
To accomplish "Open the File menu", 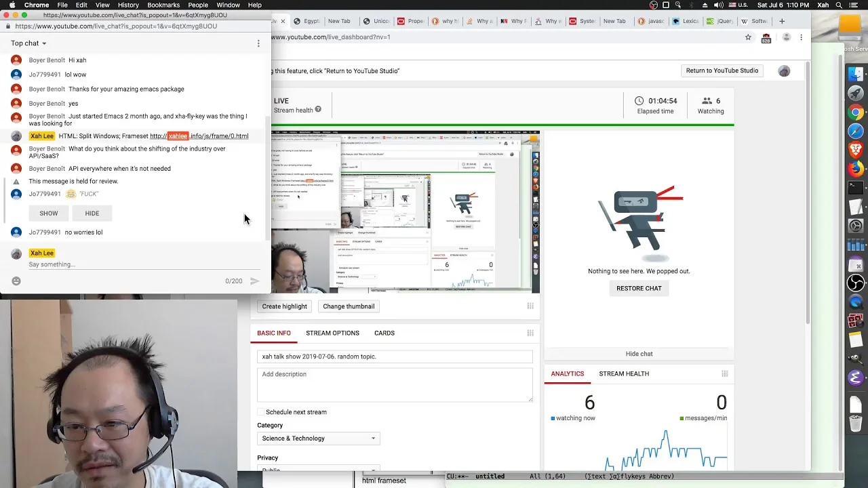I will [x=62, y=5].
